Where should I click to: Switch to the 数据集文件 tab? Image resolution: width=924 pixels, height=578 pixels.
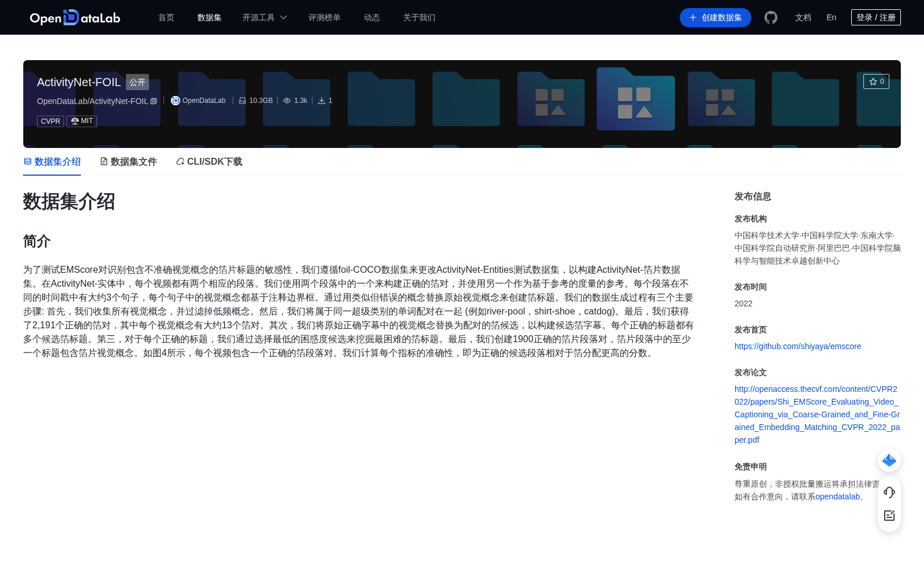point(129,162)
